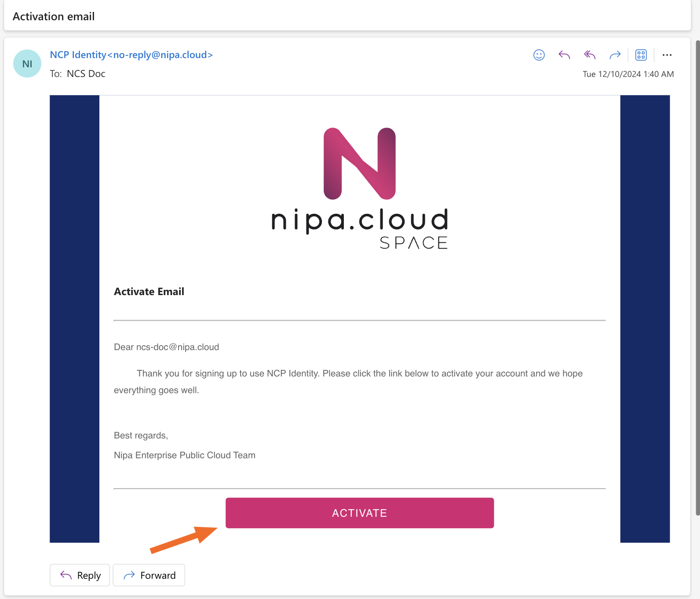Click the nipa.cloud SPACE logo image
Screen dimensions: 700x599
pyautogui.click(x=360, y=189)
